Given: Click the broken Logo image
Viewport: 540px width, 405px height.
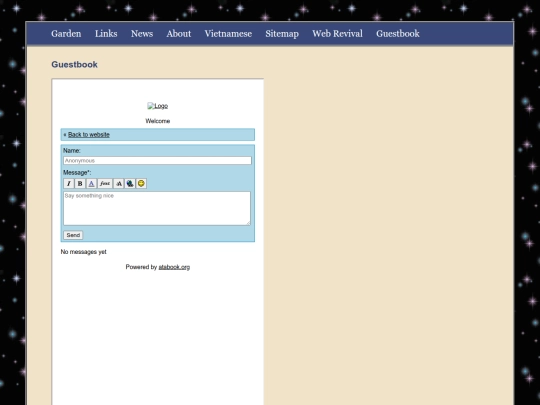Looking at the screenshot, I should click(x=158, y=106).
